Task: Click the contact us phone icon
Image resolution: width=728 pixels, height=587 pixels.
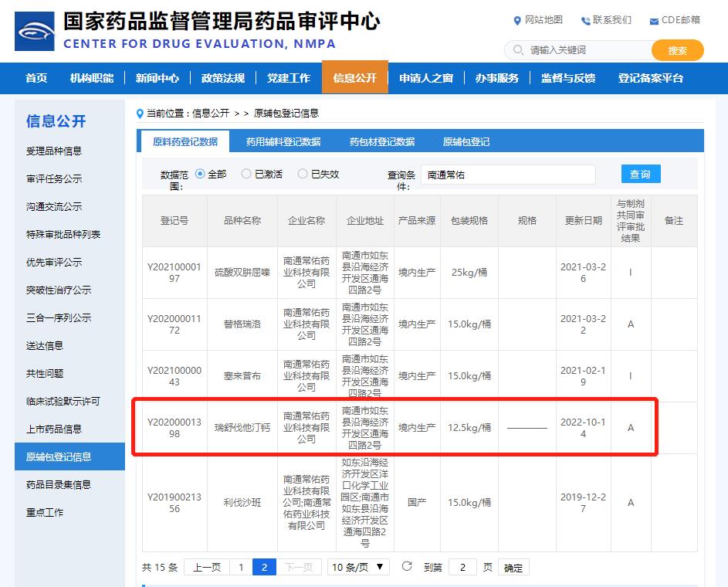Action: pos(585,20)
